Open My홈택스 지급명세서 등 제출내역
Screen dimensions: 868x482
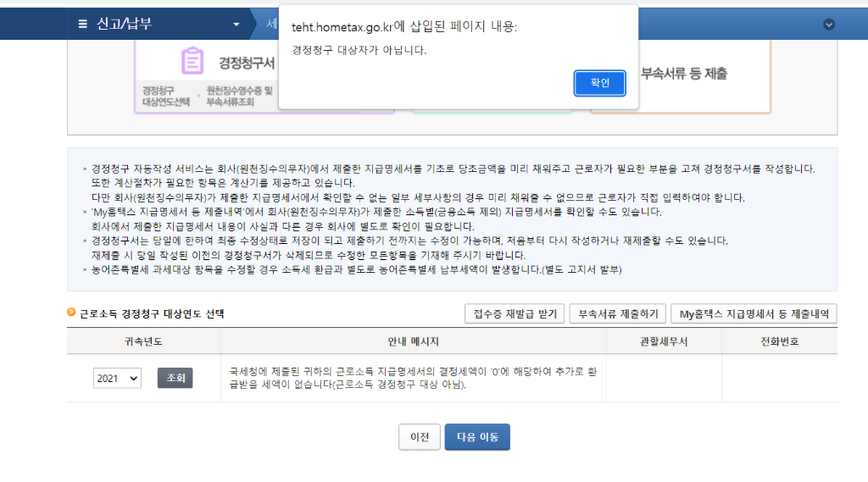[754, 313]
